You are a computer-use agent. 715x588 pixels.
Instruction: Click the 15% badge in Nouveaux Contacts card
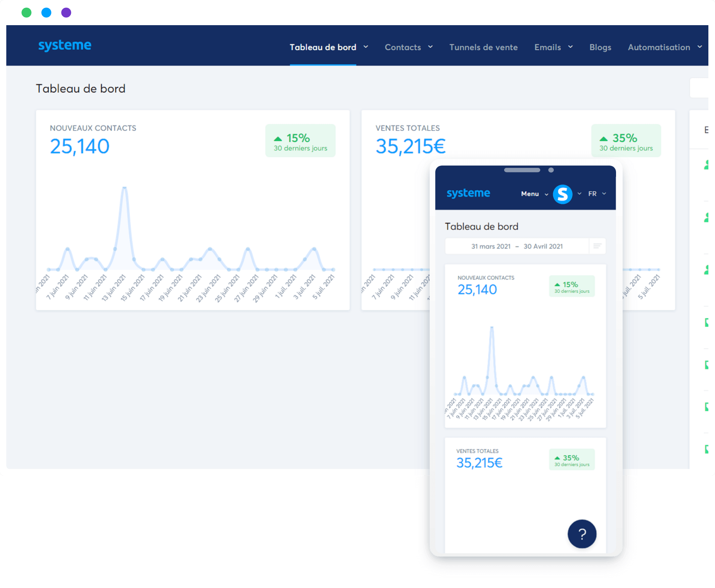coord(300,141)
